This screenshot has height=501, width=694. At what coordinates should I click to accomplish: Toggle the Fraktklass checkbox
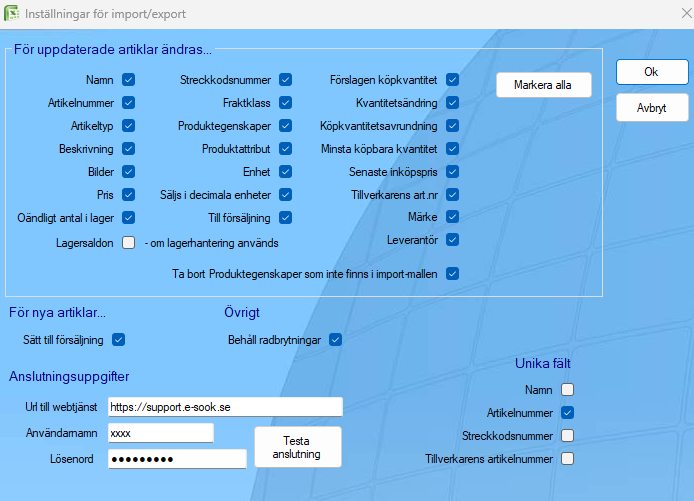[x=285, y=103]
